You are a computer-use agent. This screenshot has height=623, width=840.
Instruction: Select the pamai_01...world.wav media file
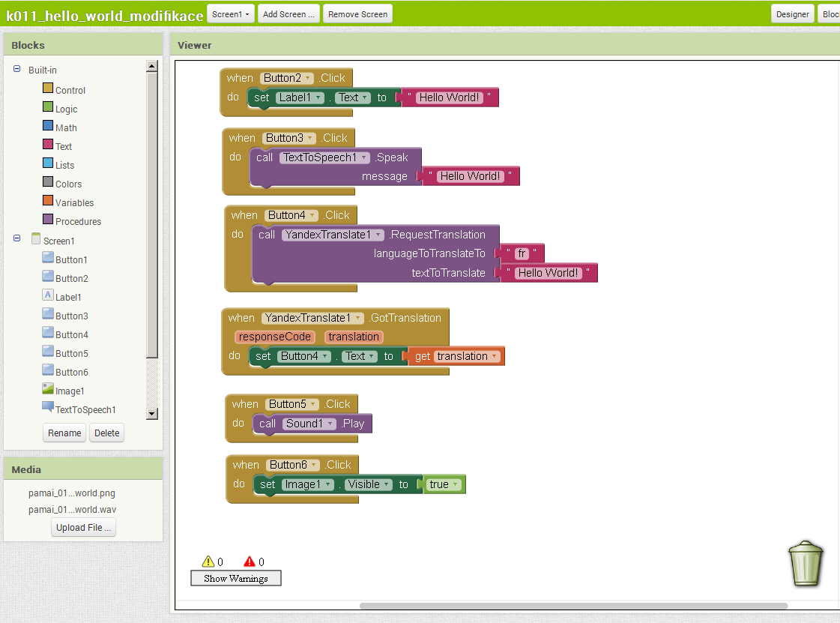[73, 510]
